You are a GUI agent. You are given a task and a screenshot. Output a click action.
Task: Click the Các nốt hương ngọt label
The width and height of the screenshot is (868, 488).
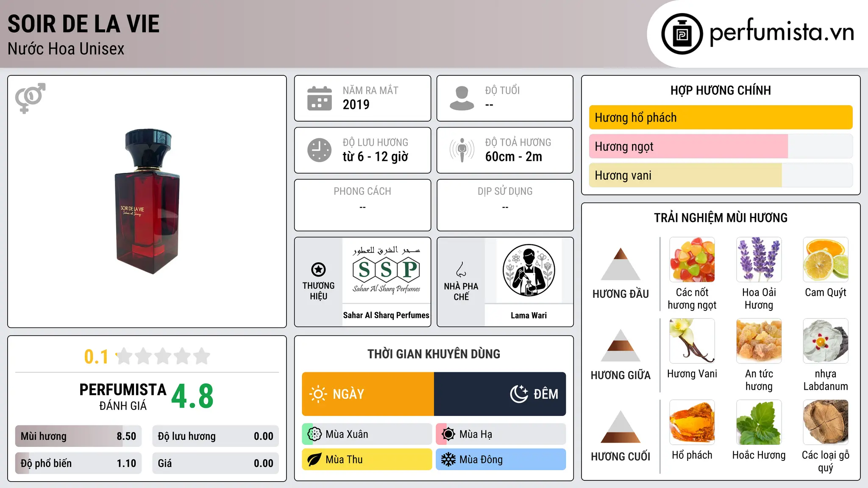pos(692,299)
